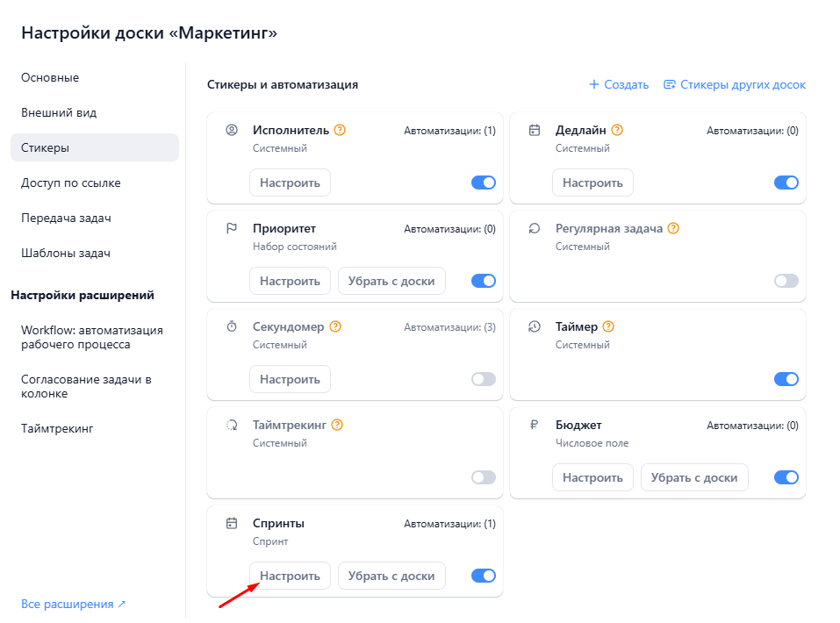840x623 pixels.
Task: Click the question icon next to Регулярная задача
Action: (673, 229)
